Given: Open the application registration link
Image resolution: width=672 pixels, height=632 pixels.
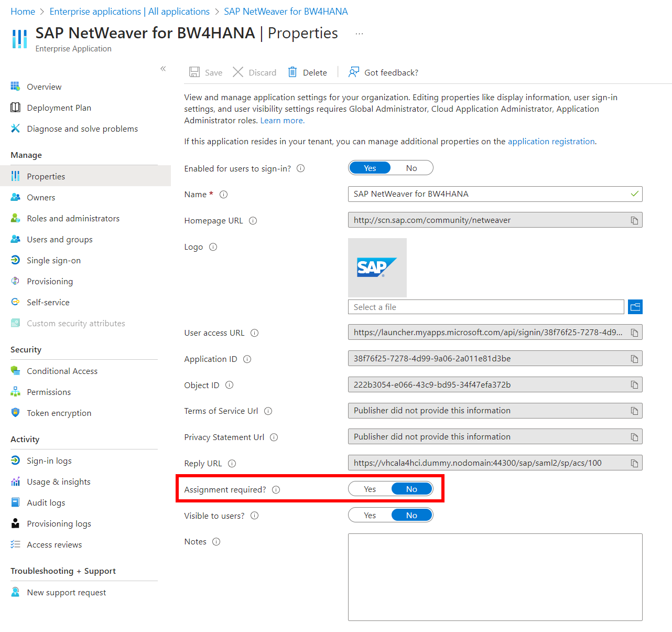Looking at the screenshot, I should point(551,142).
